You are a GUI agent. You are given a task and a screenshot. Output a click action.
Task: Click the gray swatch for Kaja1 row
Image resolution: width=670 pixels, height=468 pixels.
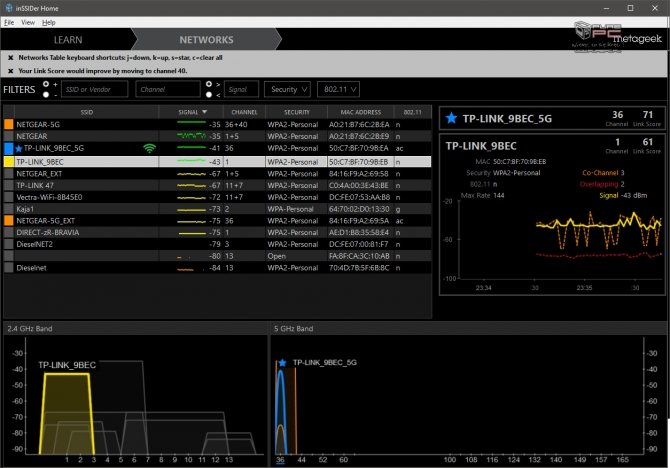pyautogui.click(x=9, y=209)
